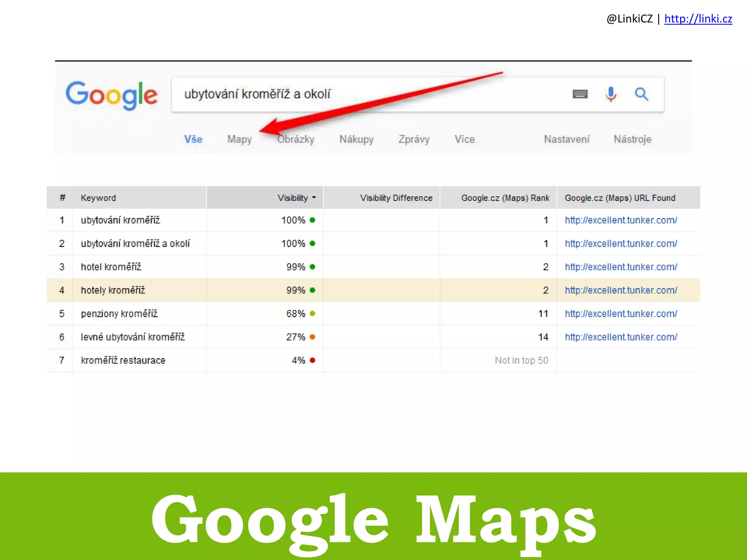Switch to the Mapy tab

tap(239, 139)
